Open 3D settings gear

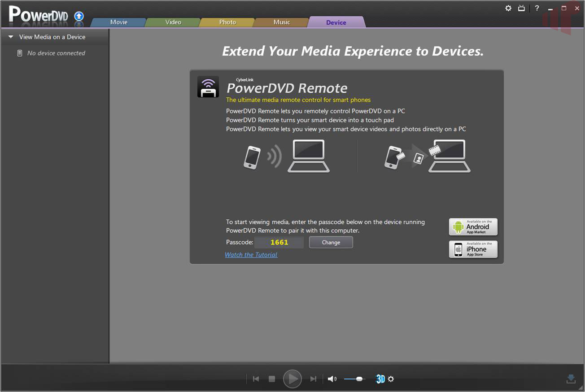click(391, 379)
